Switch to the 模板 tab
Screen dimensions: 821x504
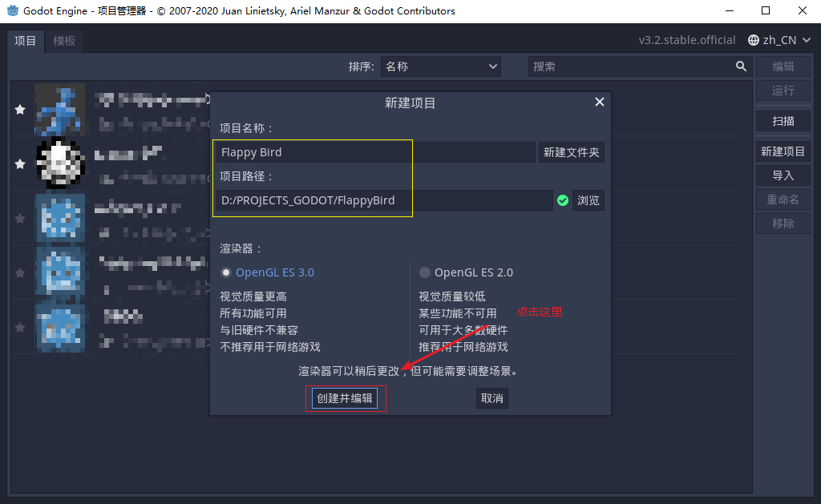[x=64, y=41]
